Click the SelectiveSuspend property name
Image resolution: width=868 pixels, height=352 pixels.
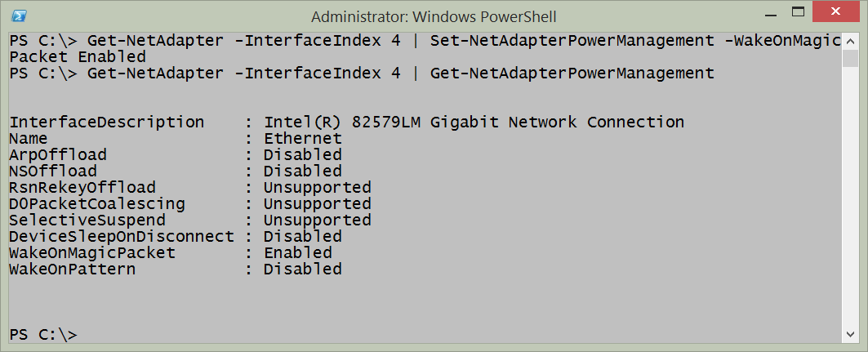(x=87, y=221)
